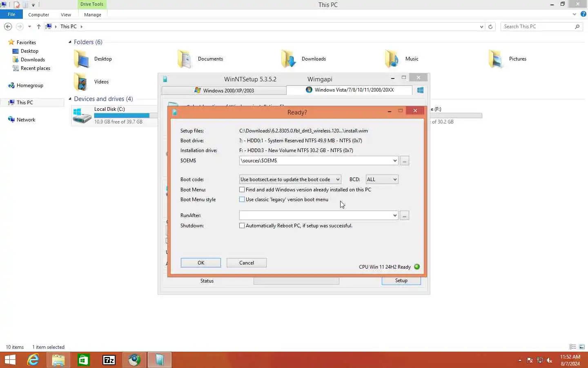This screenshot has width=588, height=368.
Task: Switch to details view icon in status bar
Action: tap(572, 347)
